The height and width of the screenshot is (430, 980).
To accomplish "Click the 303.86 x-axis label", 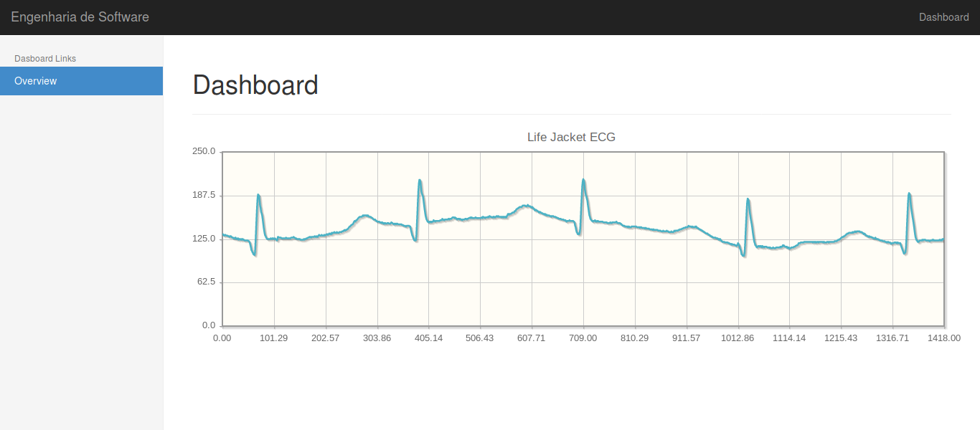I will [x=377, y=338].
